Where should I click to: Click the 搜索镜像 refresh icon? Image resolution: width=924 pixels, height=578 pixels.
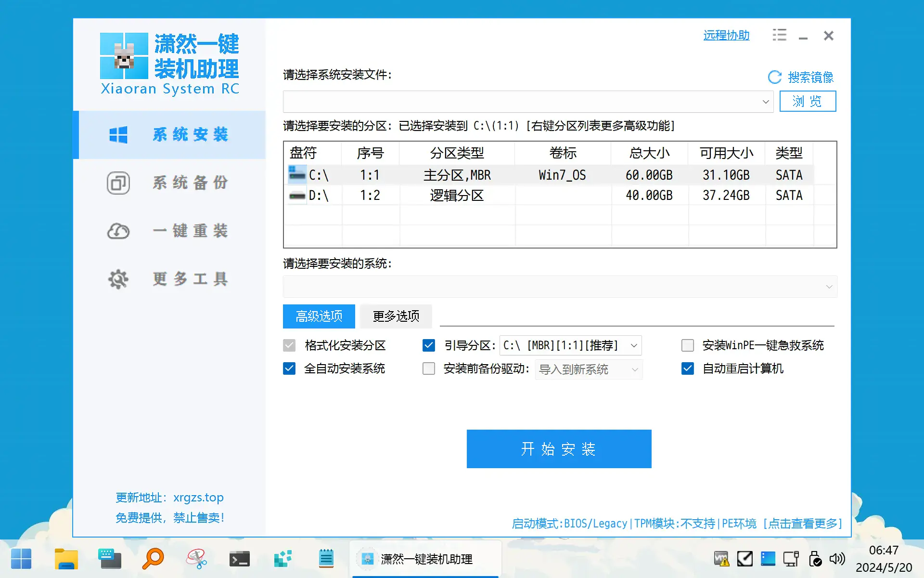(774, 77)
